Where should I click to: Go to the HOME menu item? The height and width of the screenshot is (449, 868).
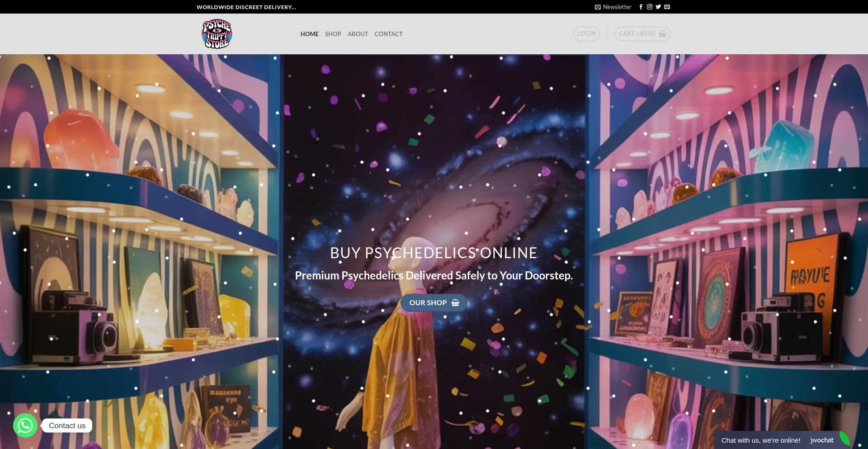(x=310, y=34)
